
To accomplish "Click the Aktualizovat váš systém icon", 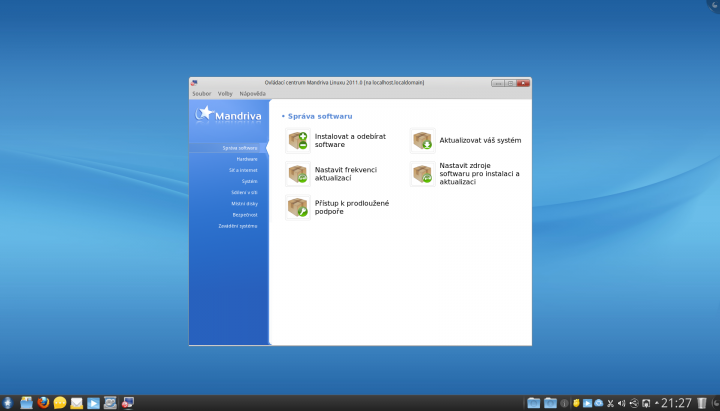I will pos(423,140).
